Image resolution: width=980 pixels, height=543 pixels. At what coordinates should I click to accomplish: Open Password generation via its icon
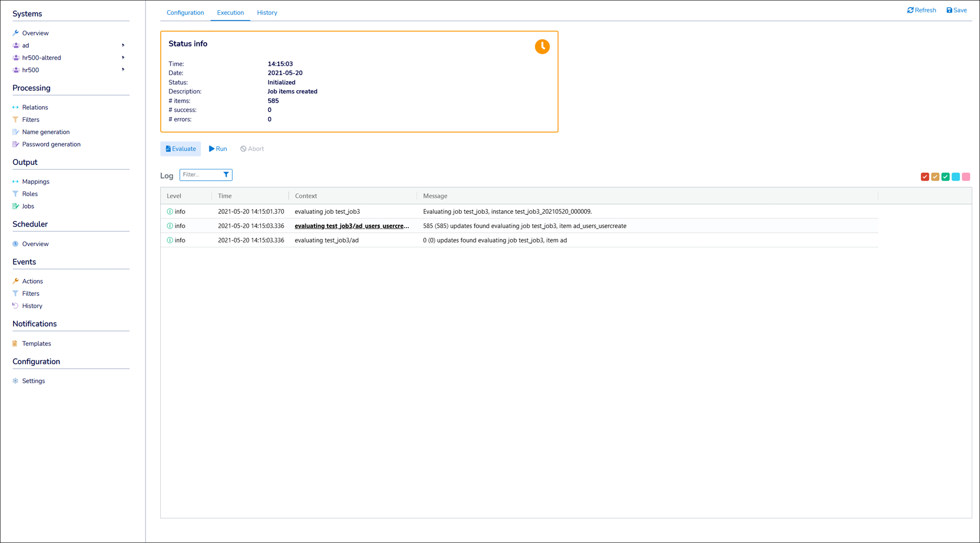pos(16,144)
